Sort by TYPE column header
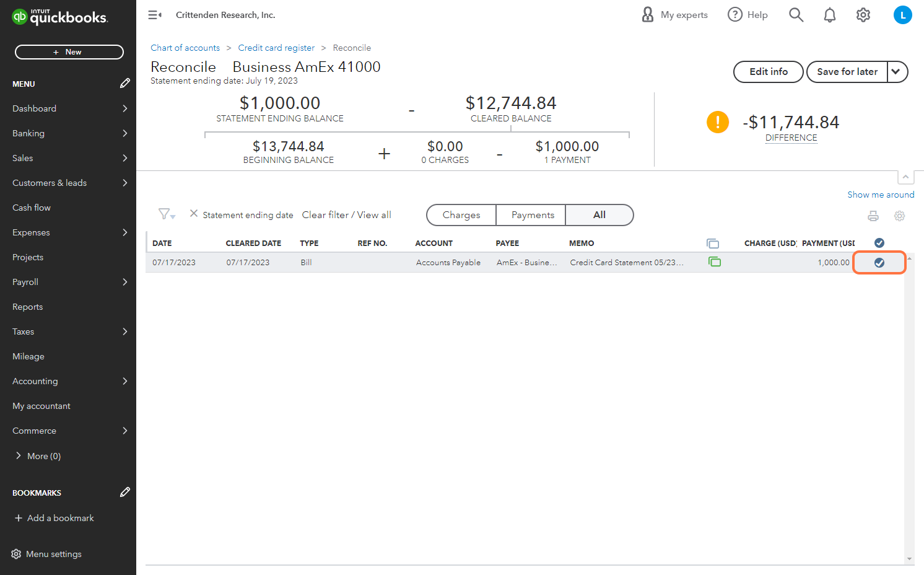The width and height of the screenshot is (924, 575). 309,244
